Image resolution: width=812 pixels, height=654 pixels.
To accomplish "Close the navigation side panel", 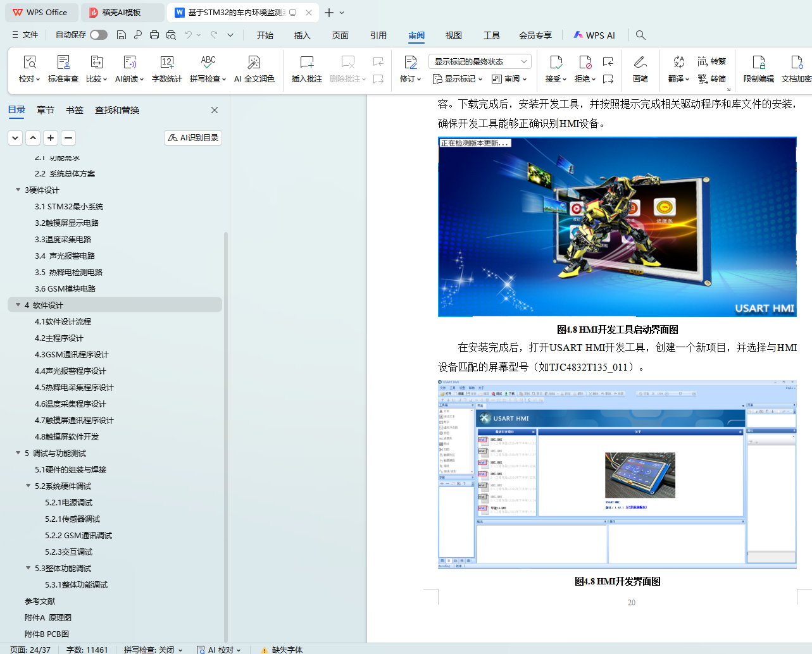I will pyautogui.click(x=215, y=110).
